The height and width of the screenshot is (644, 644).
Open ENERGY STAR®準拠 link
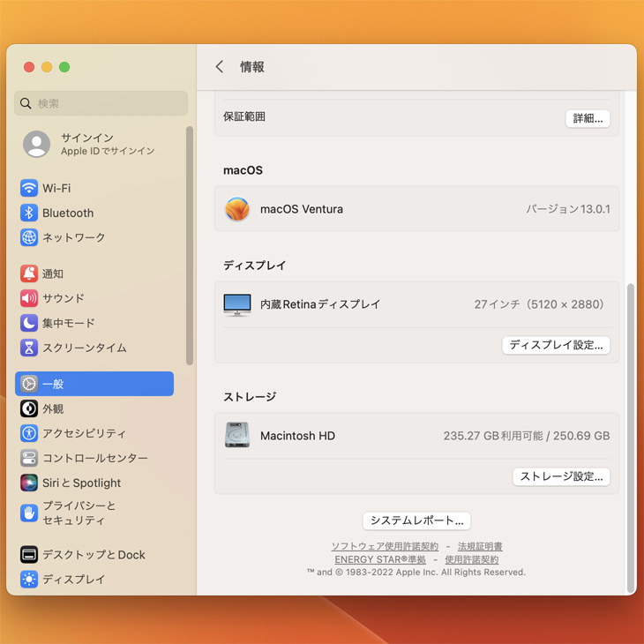380,559
